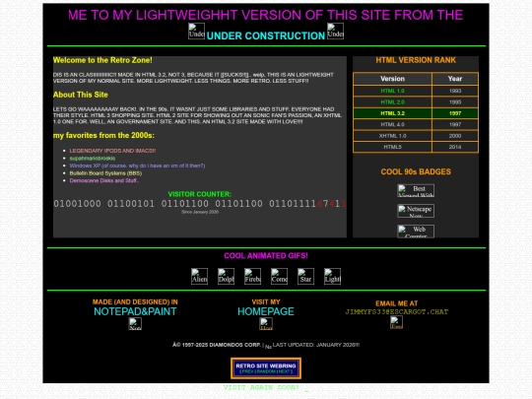This screenshot has height=399, width=532.
Task: Click the Dolphin animated GIF image
Action: [226, 276]
